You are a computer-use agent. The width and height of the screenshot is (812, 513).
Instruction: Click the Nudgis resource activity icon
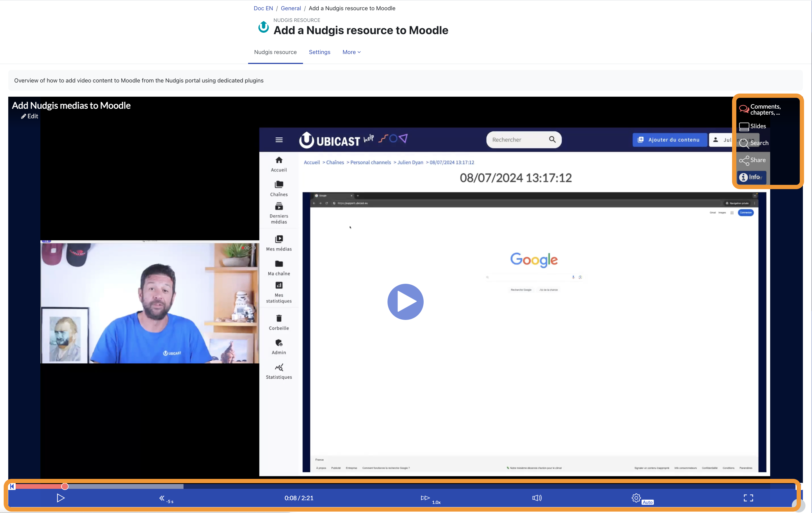263,27
